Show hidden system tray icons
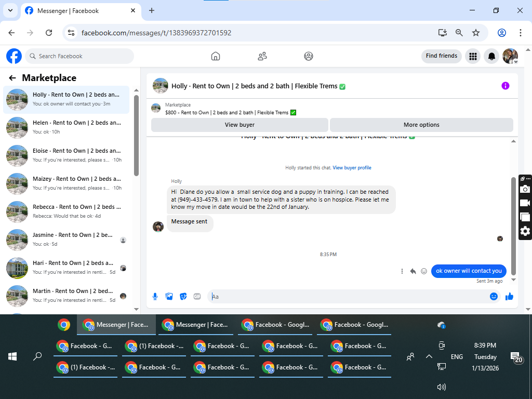532x399 pixels. (x=429, y=356)
